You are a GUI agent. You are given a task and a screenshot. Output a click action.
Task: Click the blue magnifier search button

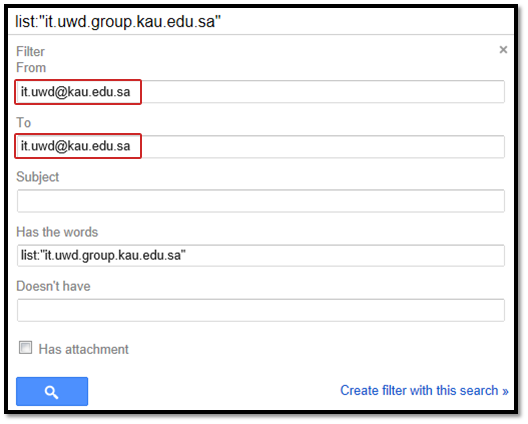(x=52, y=391)
